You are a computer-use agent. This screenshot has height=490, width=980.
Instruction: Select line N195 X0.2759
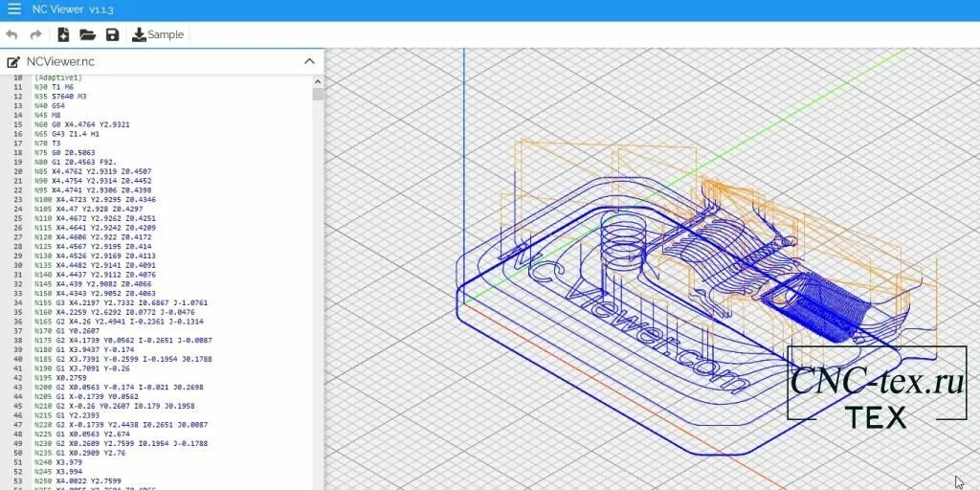(60, 377)
